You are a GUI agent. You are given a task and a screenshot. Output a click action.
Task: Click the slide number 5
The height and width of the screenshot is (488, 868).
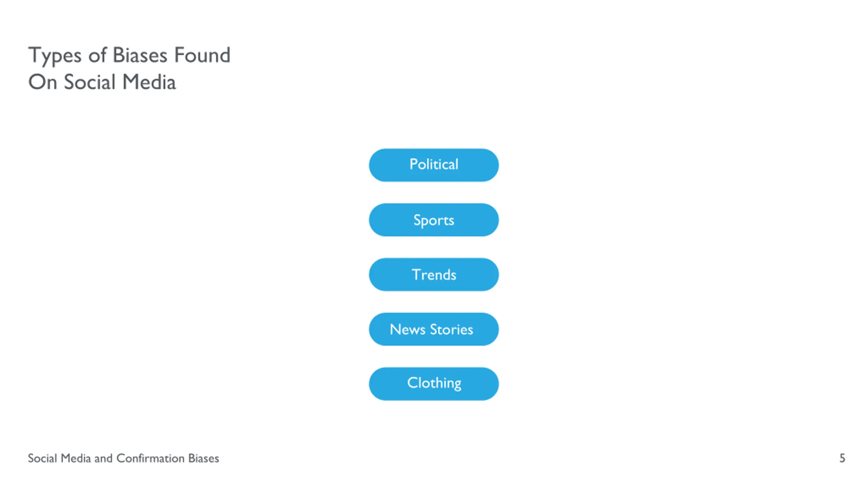[842, 458]
